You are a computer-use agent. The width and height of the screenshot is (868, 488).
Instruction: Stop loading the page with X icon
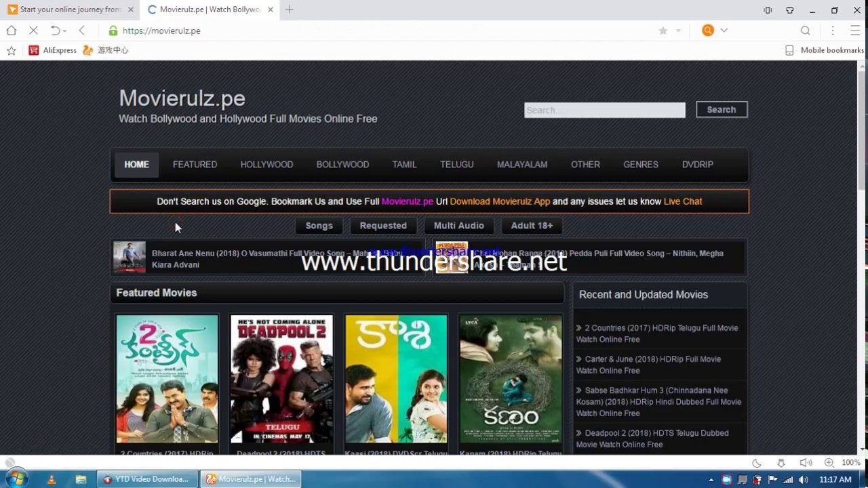tap(34, 30)
